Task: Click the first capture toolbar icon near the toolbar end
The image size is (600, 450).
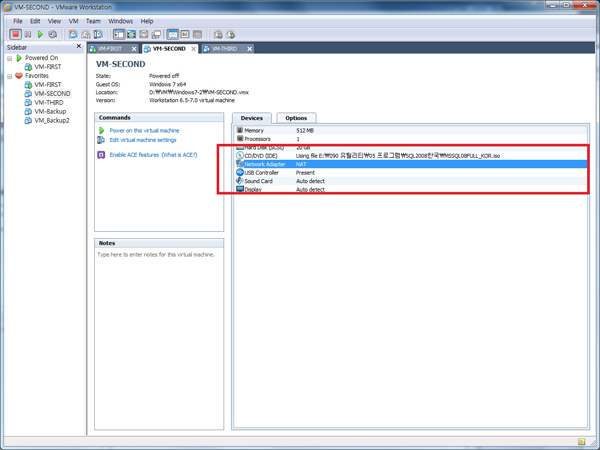Action: [x=218, y=34]
